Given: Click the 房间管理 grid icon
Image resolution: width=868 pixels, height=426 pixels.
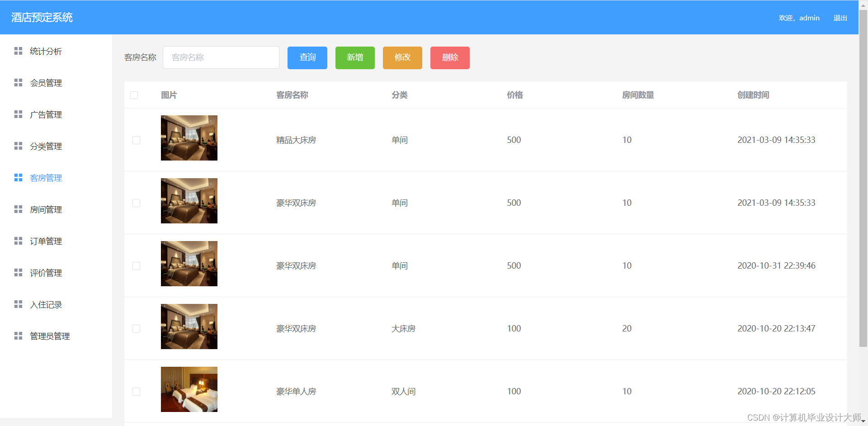Looking at the screenshot, I should 18,209.
